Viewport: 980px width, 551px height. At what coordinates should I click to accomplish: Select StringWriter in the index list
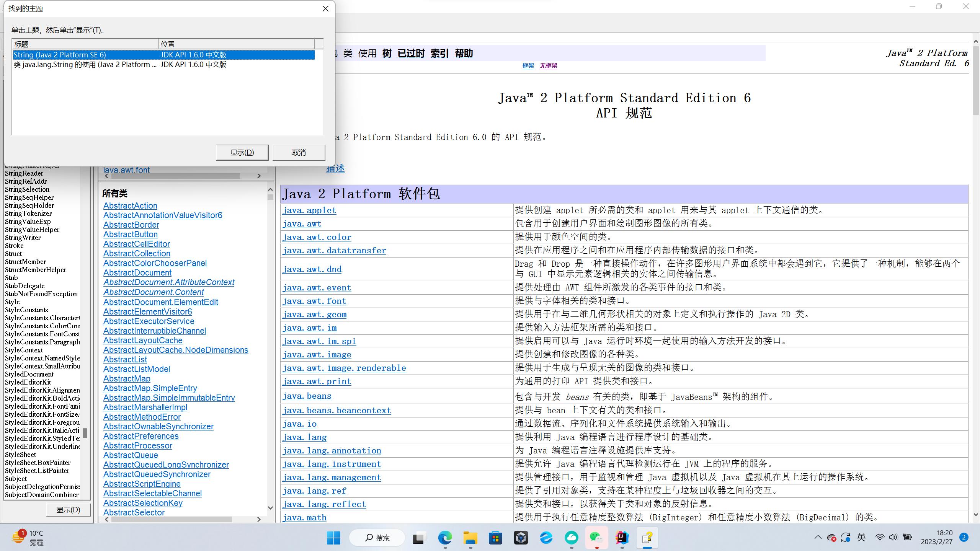(x=23, y=238)
